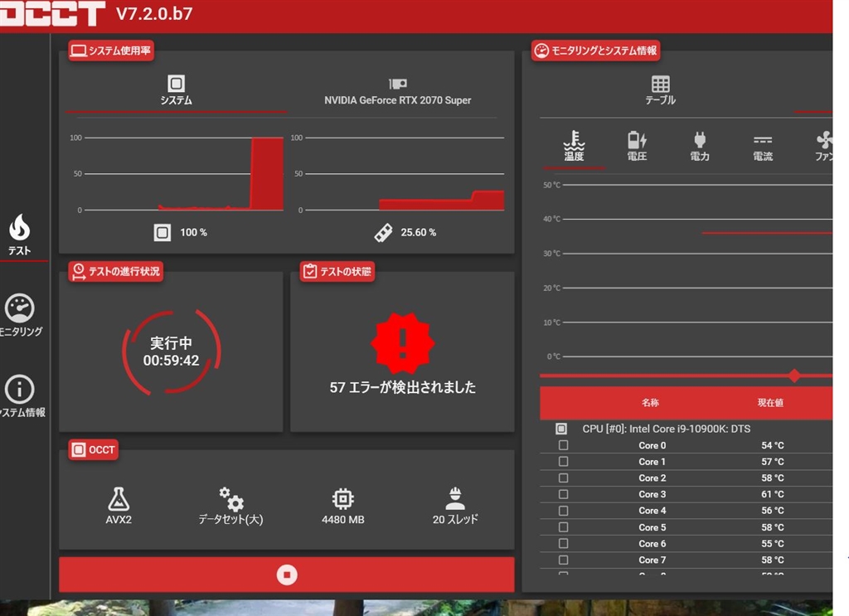Click the テストの状態 panel label
Viewport: 849px width, 616px height.
click(337, 271)
